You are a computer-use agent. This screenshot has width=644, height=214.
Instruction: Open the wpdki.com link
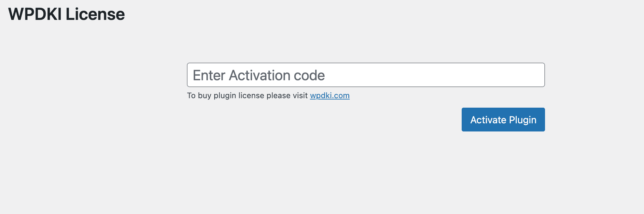[x=330, y=96]
